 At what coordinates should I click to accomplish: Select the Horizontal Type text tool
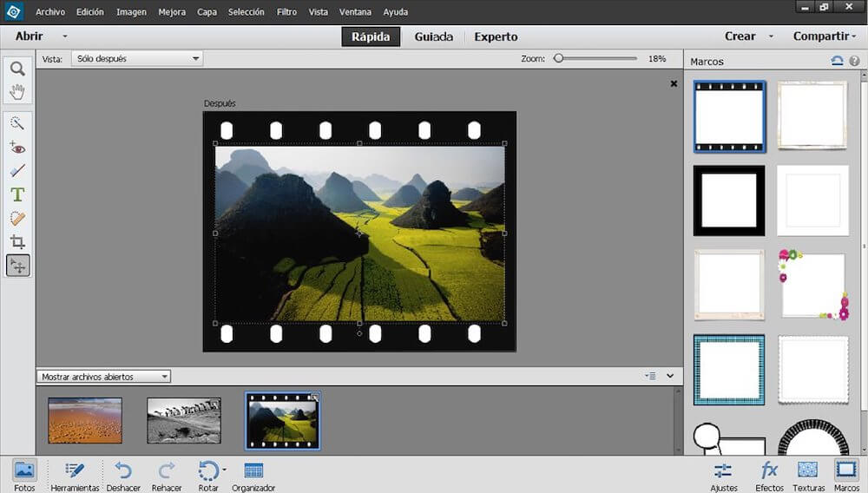click(x=17, y=194)
